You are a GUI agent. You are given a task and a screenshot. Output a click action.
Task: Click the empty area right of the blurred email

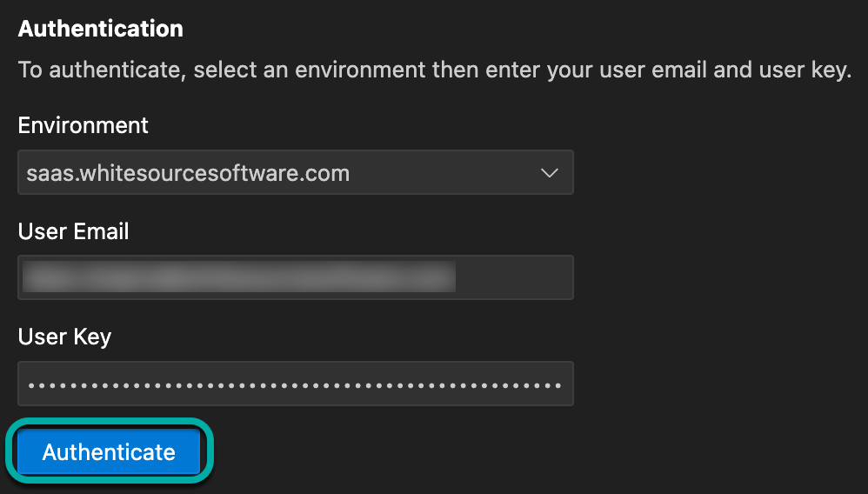pyautogui.click(x=513, y=277)
